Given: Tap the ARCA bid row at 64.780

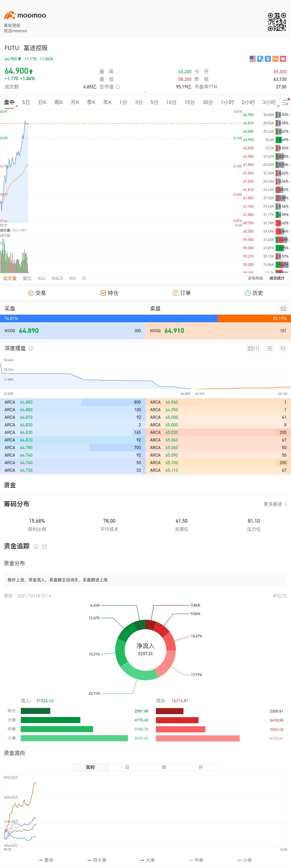Looking at the screenshot, I should click(73, 448).
